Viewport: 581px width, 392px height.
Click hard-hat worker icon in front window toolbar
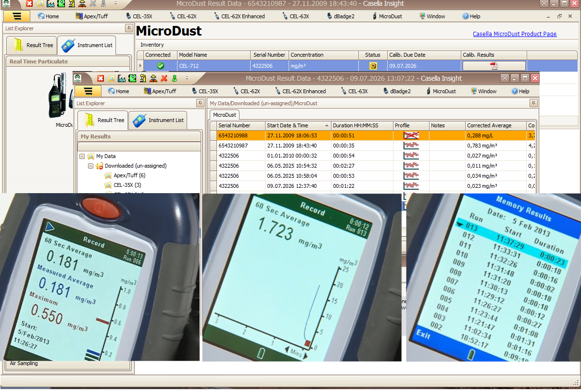pos(153,78)
